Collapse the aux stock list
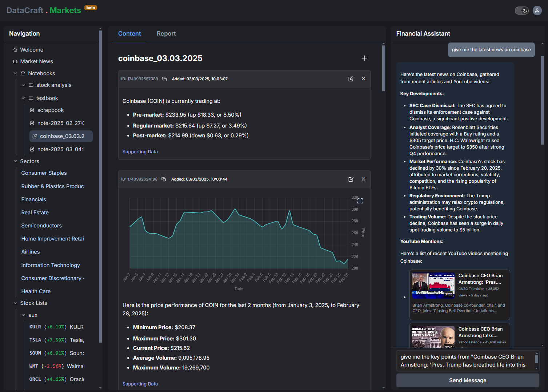The width and height of the screenshot is (548, 392). click(23, 315)
